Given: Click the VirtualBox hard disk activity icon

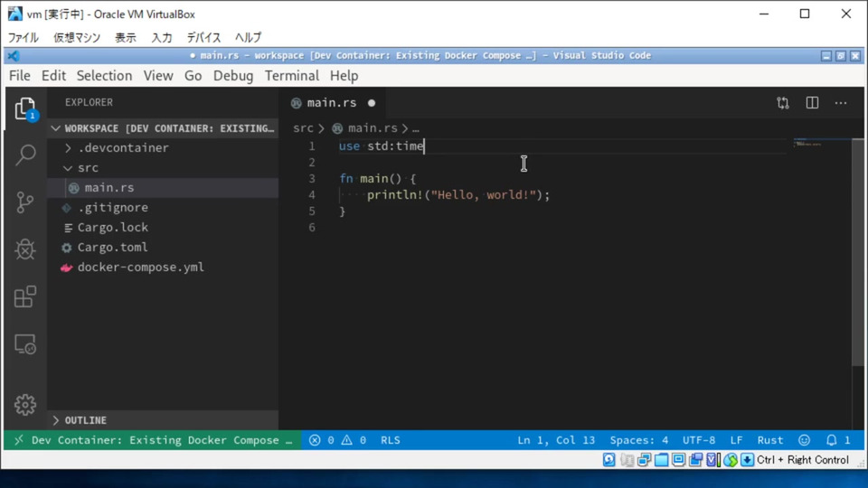Looking at the screenshot, I should [x=609, y=460].
